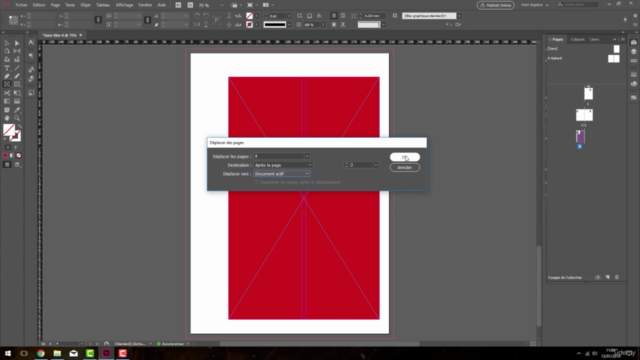Open the stroke weight dropdown
The image size is (640, 360).
[x=289, y=16]
